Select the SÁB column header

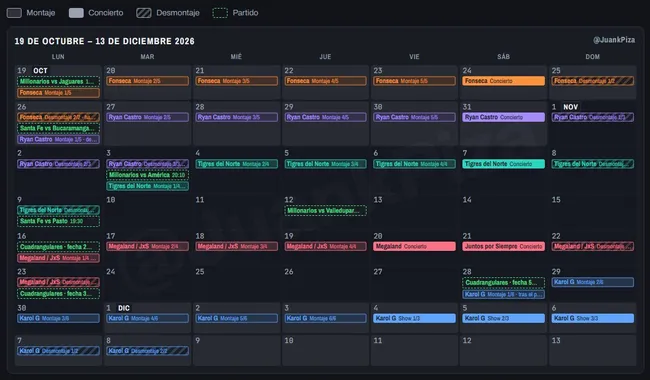(x=503, y=57)
